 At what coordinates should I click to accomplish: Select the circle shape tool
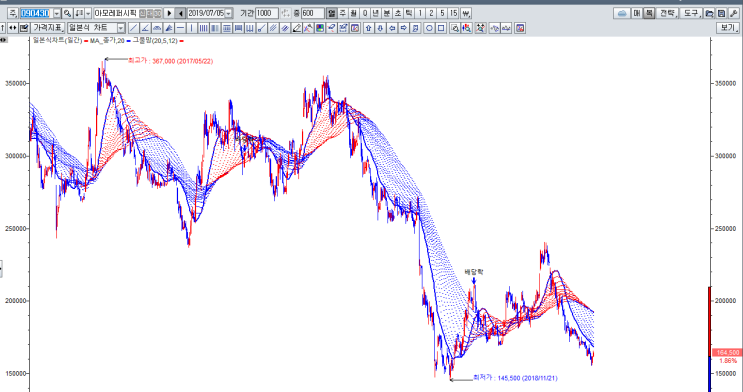(429, 28)
